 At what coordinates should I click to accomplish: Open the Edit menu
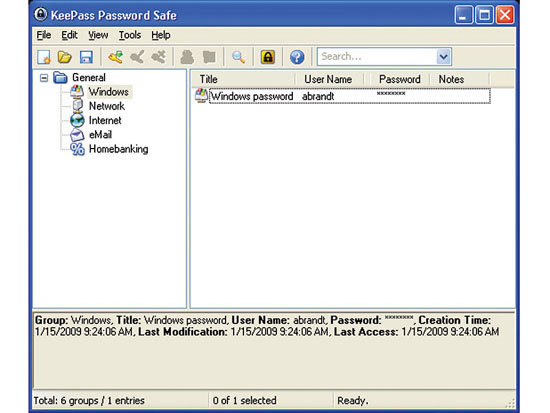69,35
